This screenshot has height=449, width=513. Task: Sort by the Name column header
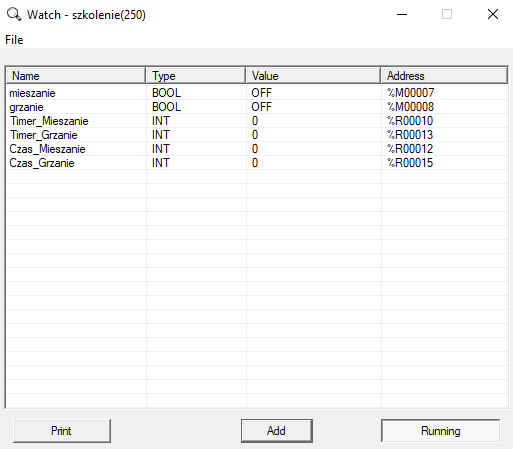click(x=76, y=76)
